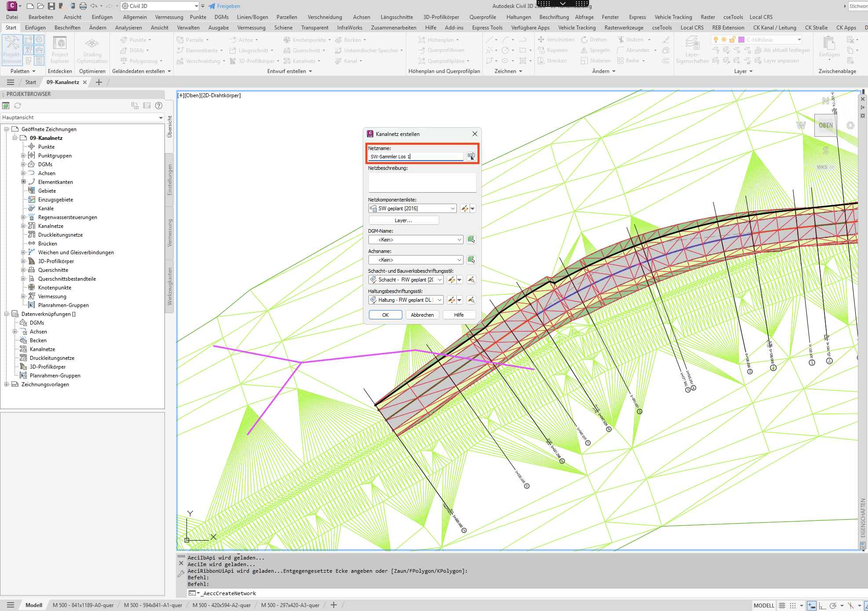Open the Project Explorer ribbon button
Viewport: 868px width, 611px height.
[60, 50]
